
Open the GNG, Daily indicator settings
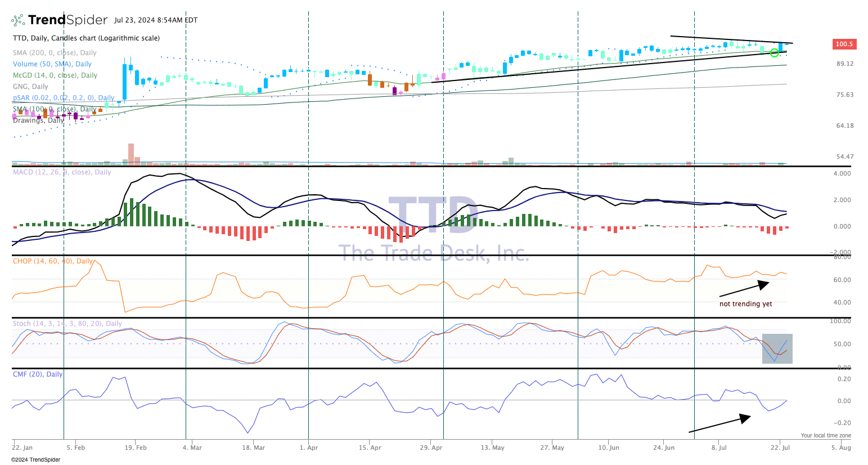pos(30,87)
